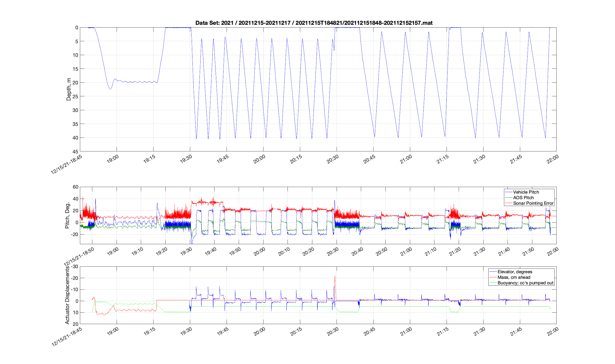Image resolution: width=615 pixels, height=364 pixels.
Task: Click the 19:30 tick on depth plot
Action: pos(186,159)
